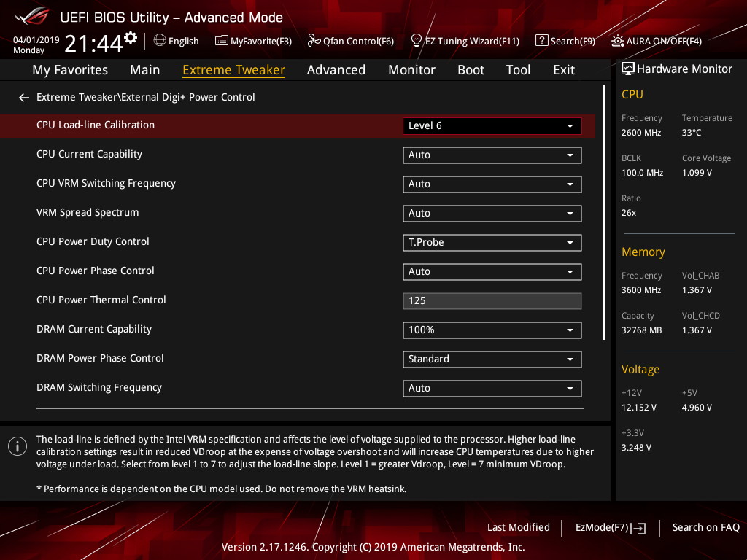Open CPU VRM Switching Frequency dropdown
The image size is (747, 560).
pos(492,184)
